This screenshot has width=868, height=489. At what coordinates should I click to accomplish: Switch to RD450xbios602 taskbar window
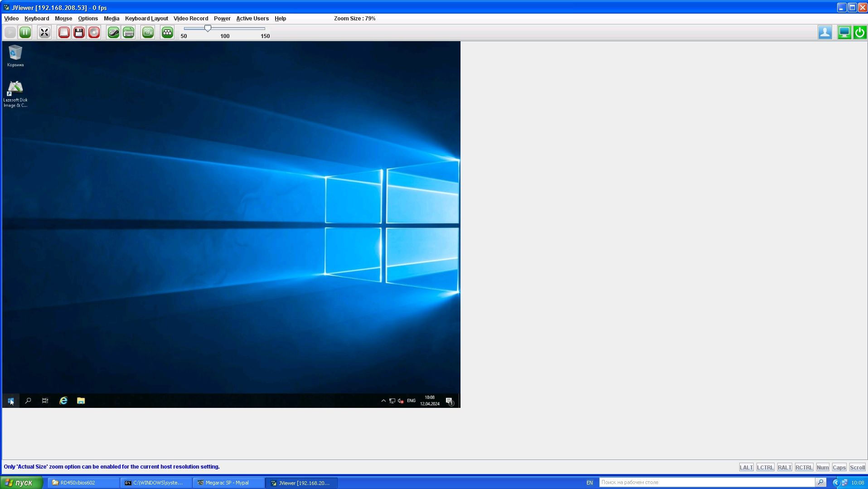coord(84,483)
